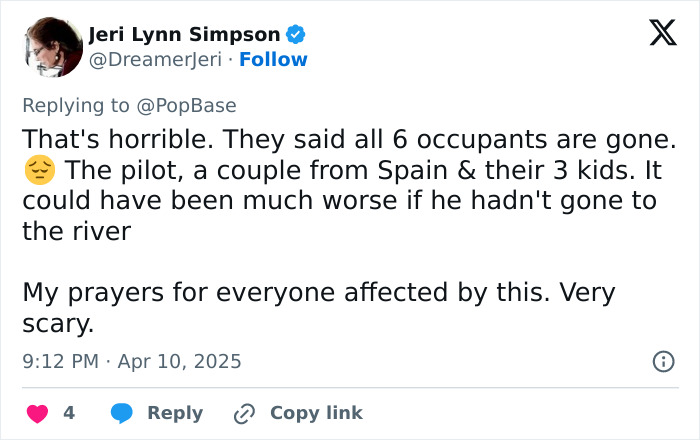The image size is (700, 440).
Task: Follow Jeri Lynn Simpson
Action: [274, 60]
